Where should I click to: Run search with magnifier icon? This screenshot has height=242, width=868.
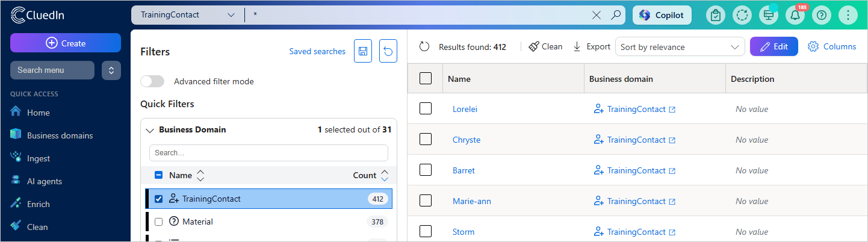click(615, 15)
